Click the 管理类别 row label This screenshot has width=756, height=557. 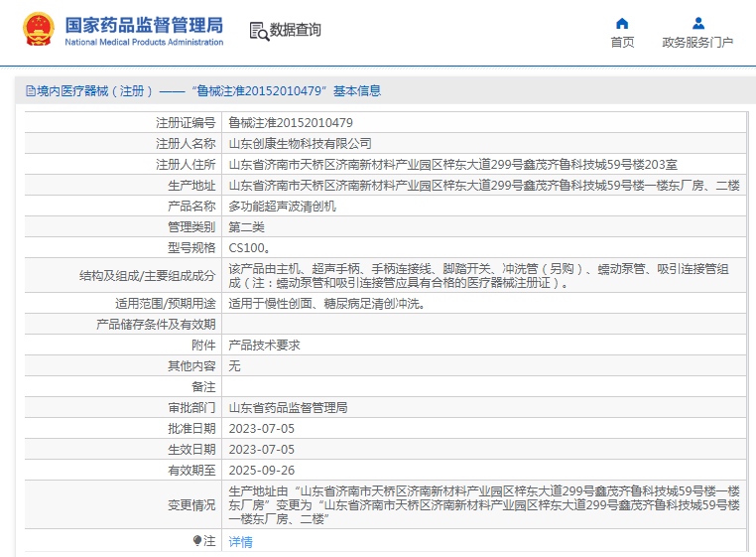(x=191, y=226)
